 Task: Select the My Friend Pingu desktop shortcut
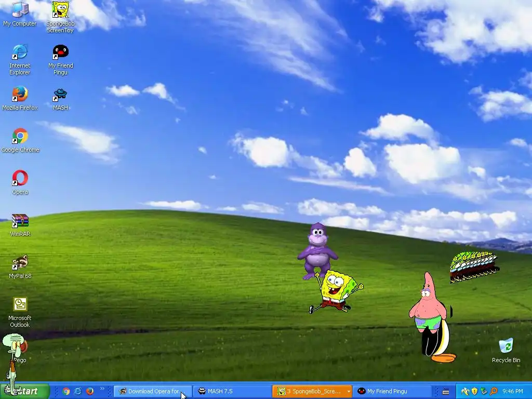(x=60, y=59)
